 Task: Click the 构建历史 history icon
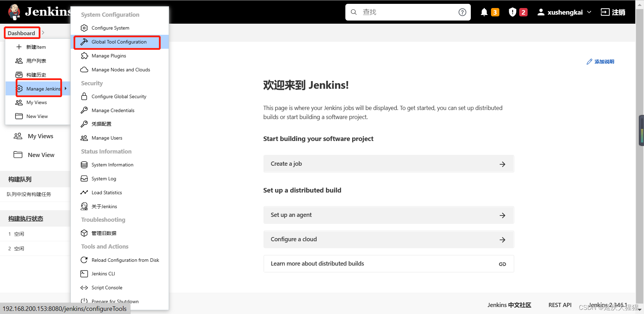tap(19, 74)
